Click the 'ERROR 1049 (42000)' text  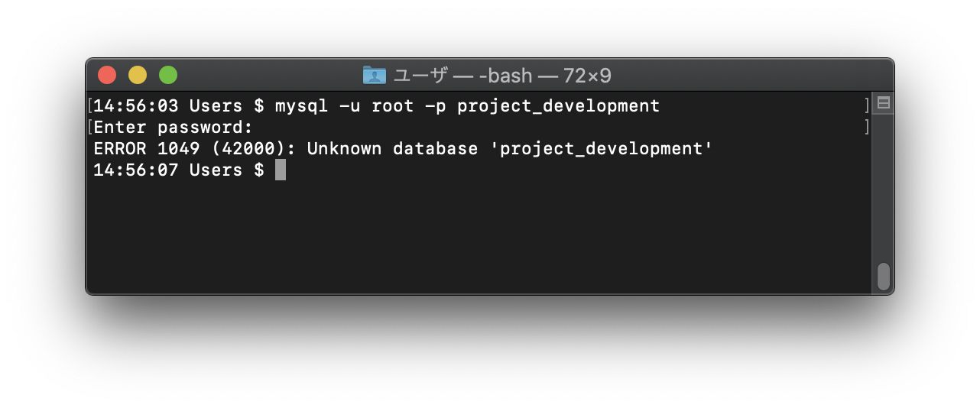coord(195,148)
